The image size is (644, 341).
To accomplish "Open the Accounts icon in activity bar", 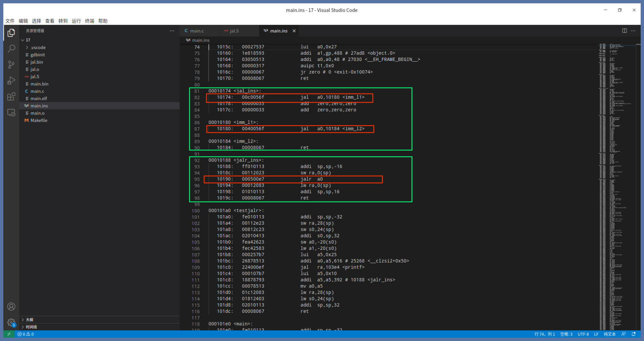I will tap(11, 306).
